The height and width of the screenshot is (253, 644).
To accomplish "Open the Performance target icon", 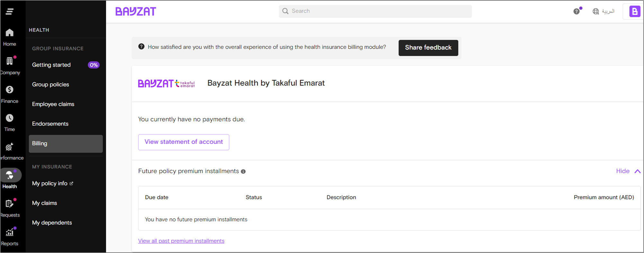I will tap(10, 147).
